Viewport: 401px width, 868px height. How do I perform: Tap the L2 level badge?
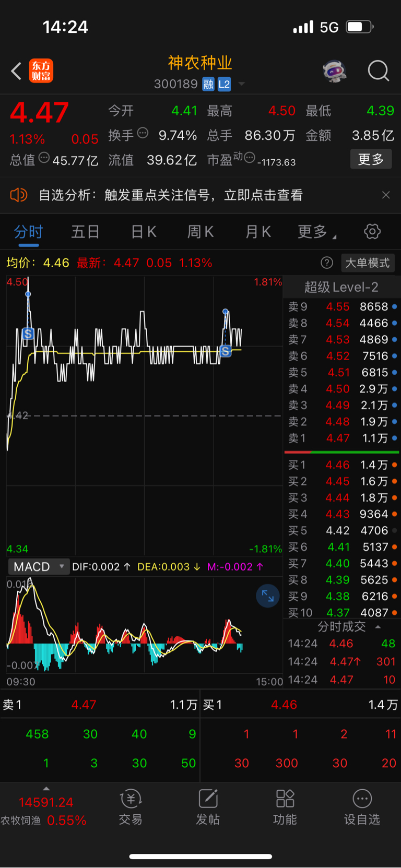(x=224, y=84)
